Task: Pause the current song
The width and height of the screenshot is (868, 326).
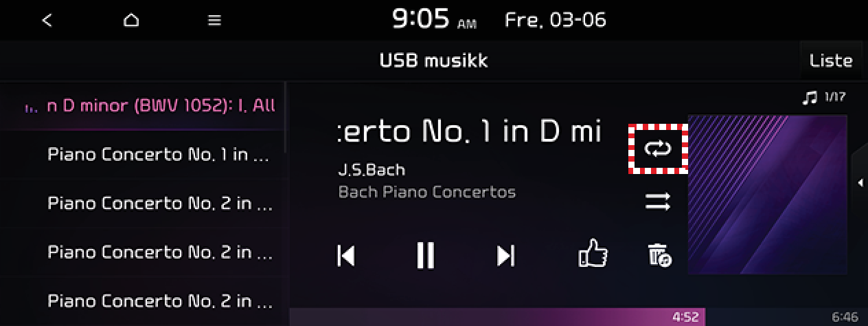Action: [426, 256]
